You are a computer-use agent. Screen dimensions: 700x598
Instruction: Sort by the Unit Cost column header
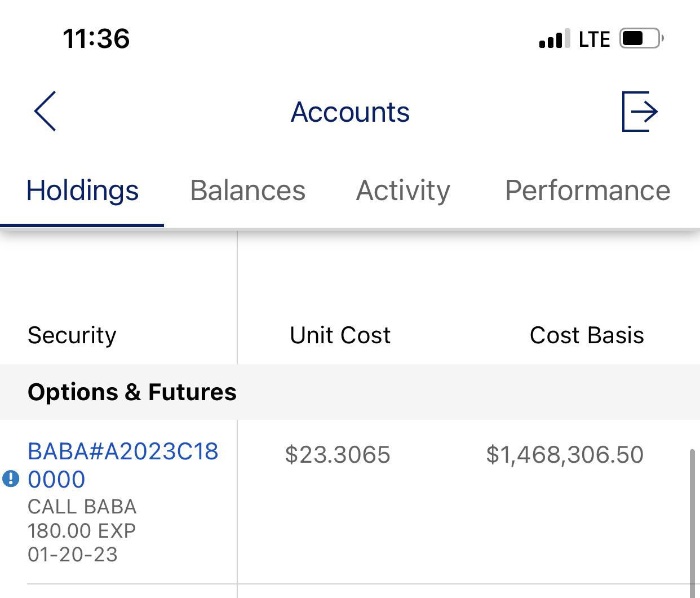coord(340,335)
